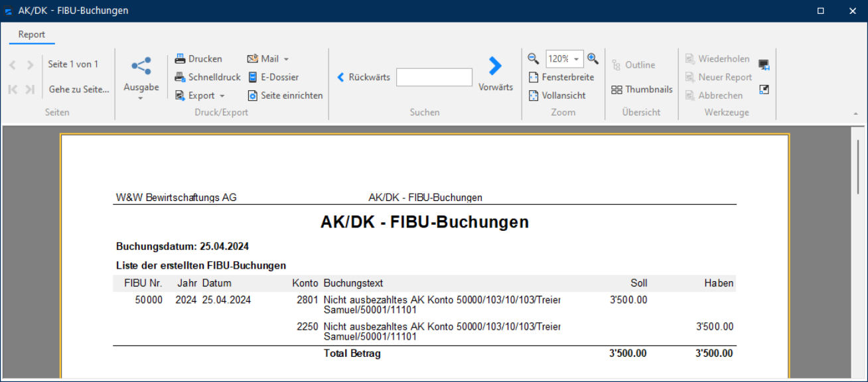The image size is (868, 382).
Task: Click the Schnelldruck quick print icon
Action: (x=180, y=77)
